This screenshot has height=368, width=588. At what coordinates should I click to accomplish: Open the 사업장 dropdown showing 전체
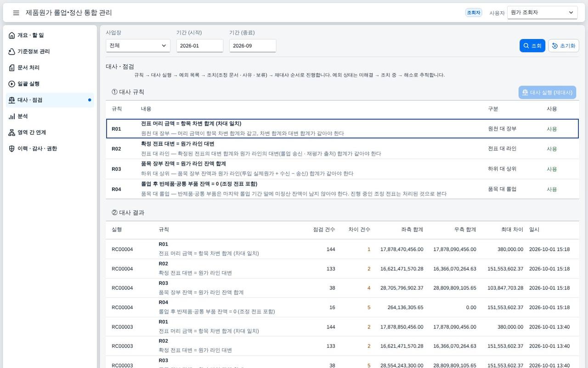pyautogui.click(x=138, y=46)
